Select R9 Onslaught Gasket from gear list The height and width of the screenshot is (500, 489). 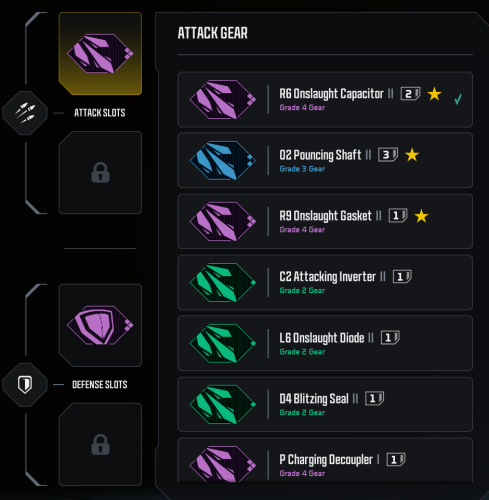[325, 221]
